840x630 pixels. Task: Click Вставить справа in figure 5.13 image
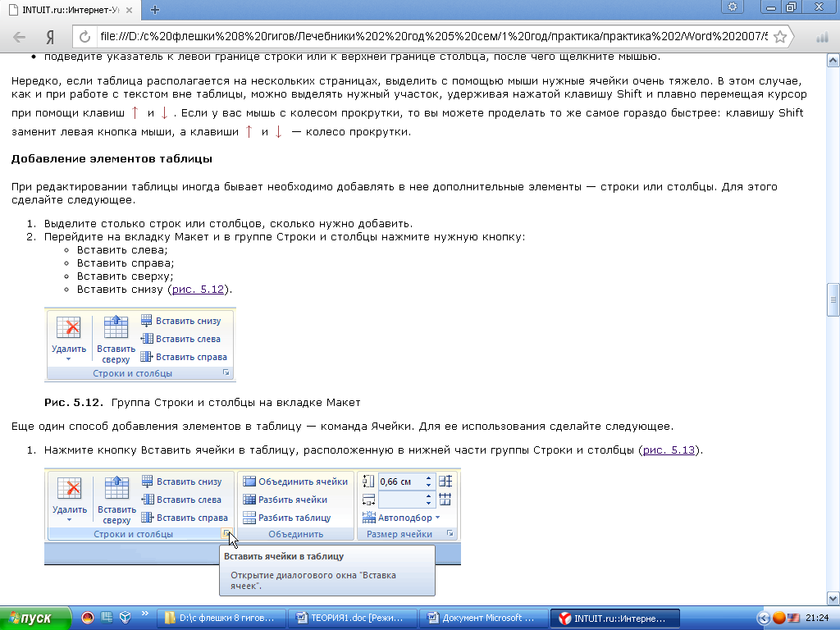point(185,518)
